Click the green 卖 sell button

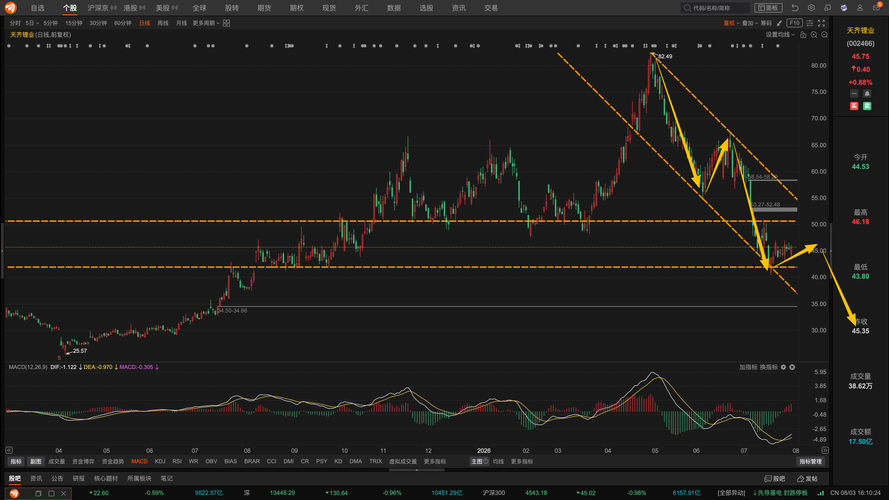coord(867,106)
